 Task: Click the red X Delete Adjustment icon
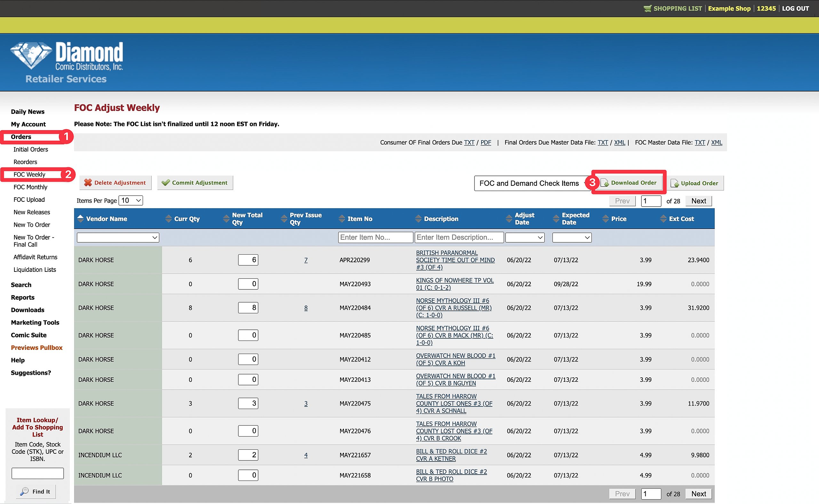(88, 183)
